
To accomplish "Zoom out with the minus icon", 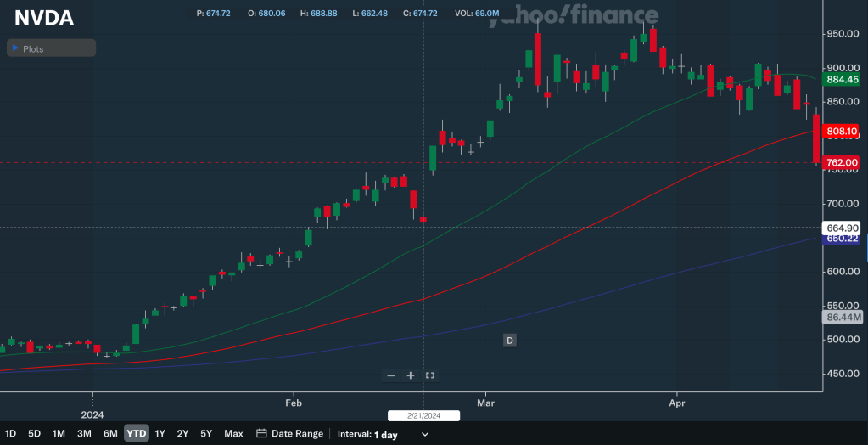I will (x=391, y=375).
